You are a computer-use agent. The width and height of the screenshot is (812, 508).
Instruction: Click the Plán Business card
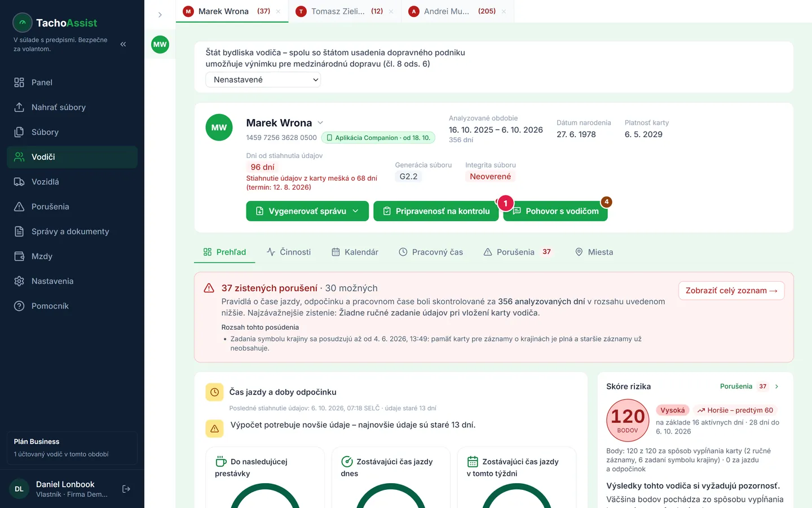pyautogui.click(x=72, y=448)
